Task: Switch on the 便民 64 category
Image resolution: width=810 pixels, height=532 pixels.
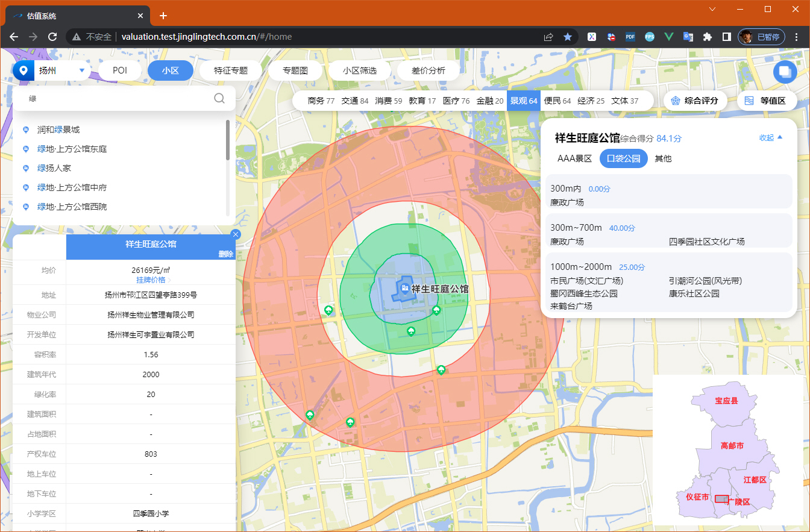Action: coord(557,101)
